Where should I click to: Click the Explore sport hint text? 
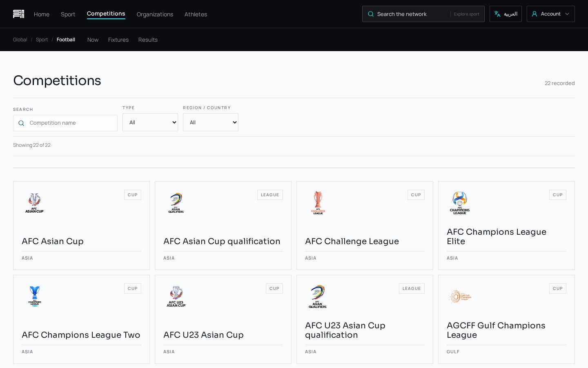pos(467,14)
